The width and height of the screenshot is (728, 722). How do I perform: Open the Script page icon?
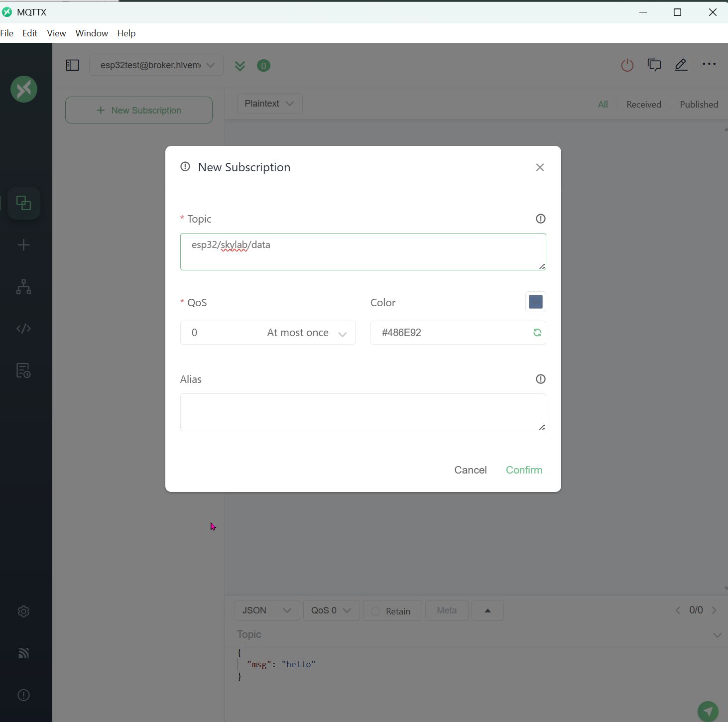(x=23, y=329)
